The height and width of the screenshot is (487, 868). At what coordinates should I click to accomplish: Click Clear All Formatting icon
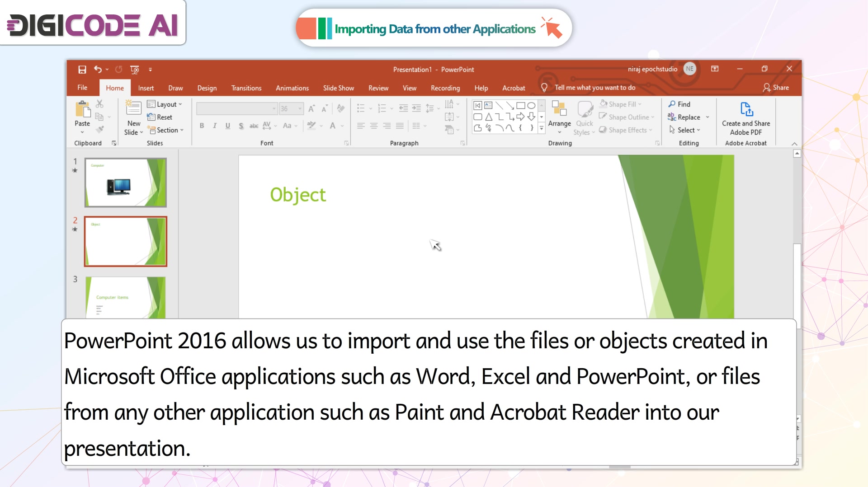pos(341,108)
